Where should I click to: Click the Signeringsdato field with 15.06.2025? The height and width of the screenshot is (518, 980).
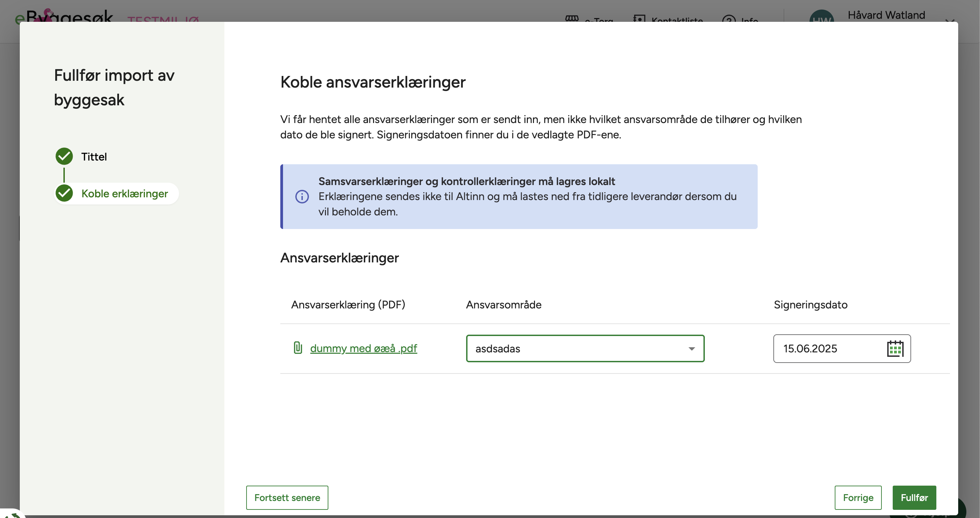826,348
